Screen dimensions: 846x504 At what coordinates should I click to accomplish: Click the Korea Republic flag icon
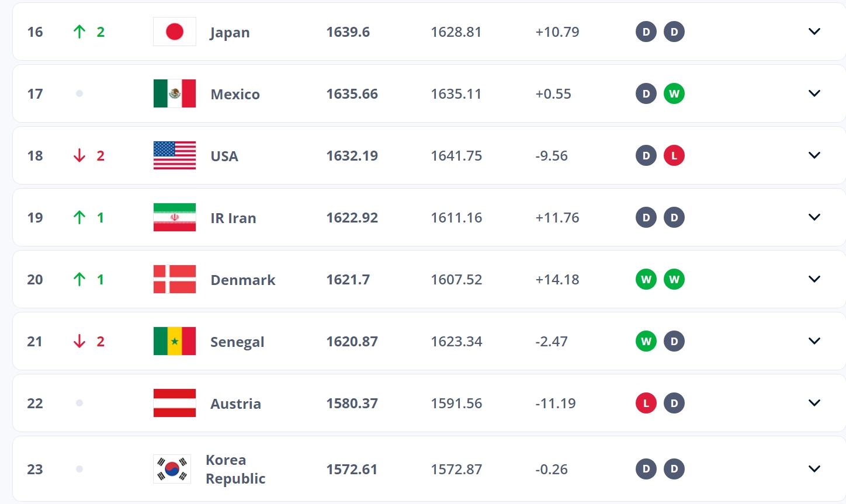(x=172, y=469)
